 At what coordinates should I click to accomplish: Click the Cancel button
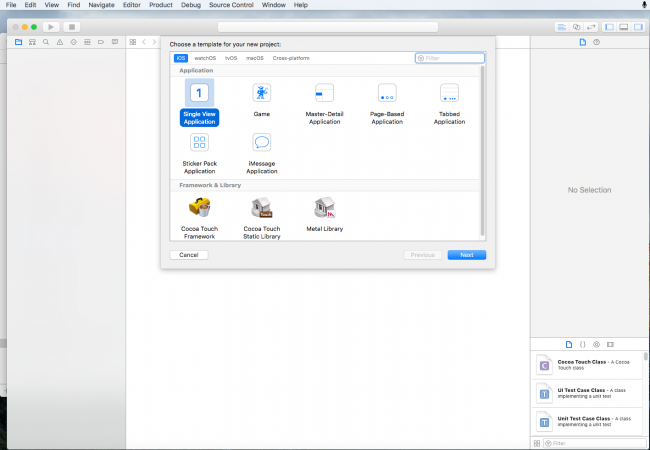189,255
